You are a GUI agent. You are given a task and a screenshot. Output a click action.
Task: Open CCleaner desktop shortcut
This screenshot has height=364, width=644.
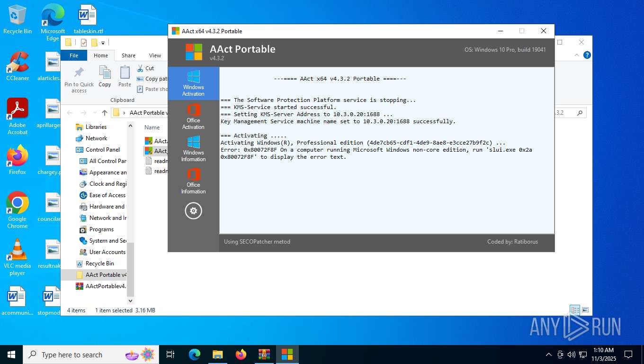click(18, 66)
